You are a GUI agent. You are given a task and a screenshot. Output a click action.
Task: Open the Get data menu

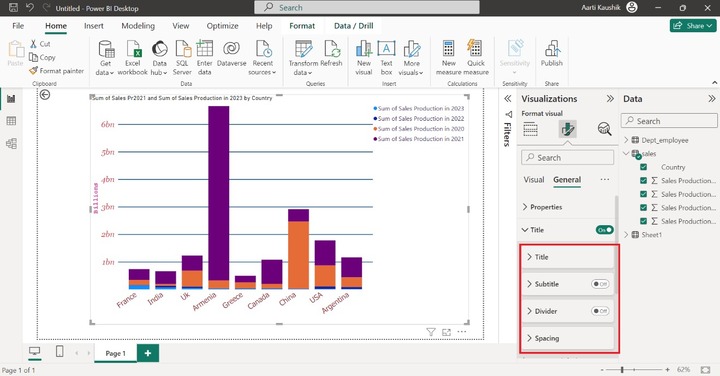click(x=106, y=58)
